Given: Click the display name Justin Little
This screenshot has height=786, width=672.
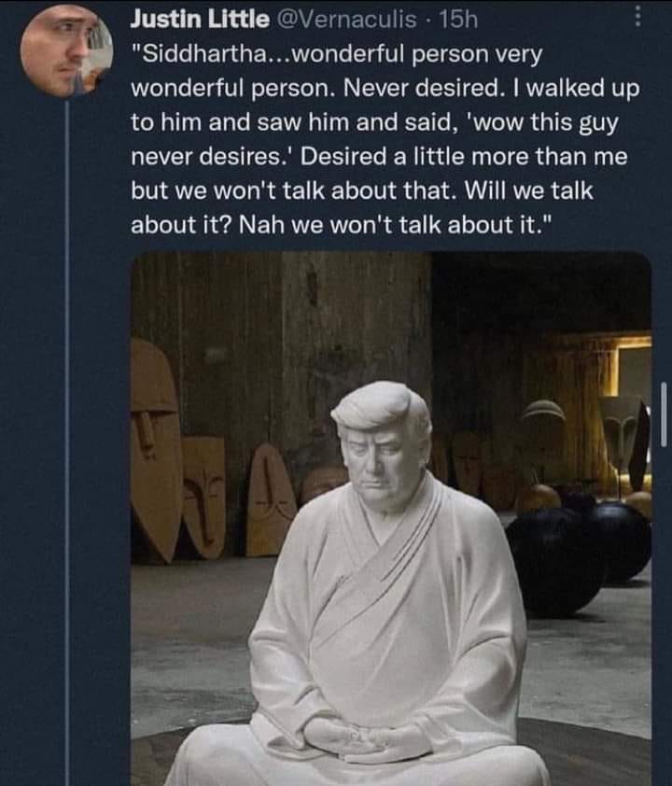Looking at the screenshot, I should (x=199, y=19).
